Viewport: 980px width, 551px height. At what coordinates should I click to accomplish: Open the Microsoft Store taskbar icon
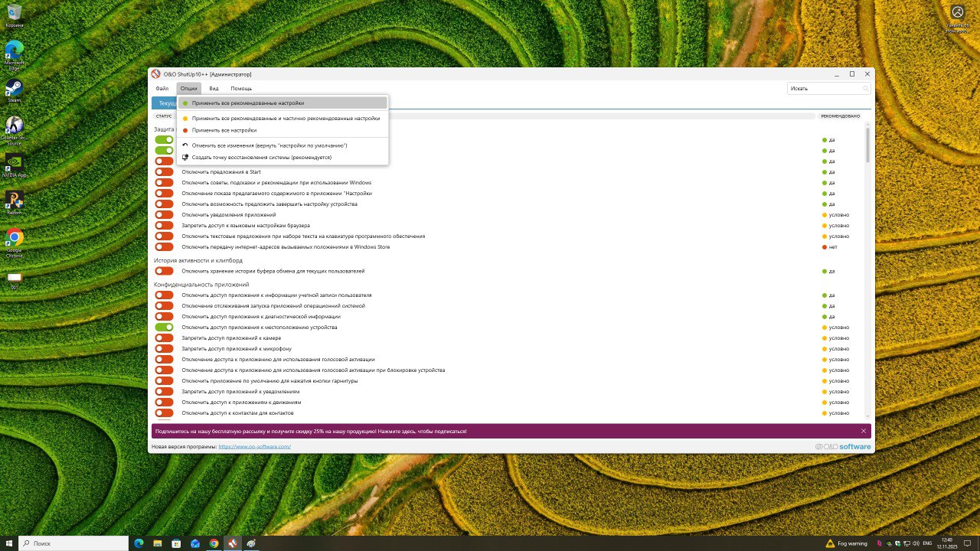coord(176,543)
